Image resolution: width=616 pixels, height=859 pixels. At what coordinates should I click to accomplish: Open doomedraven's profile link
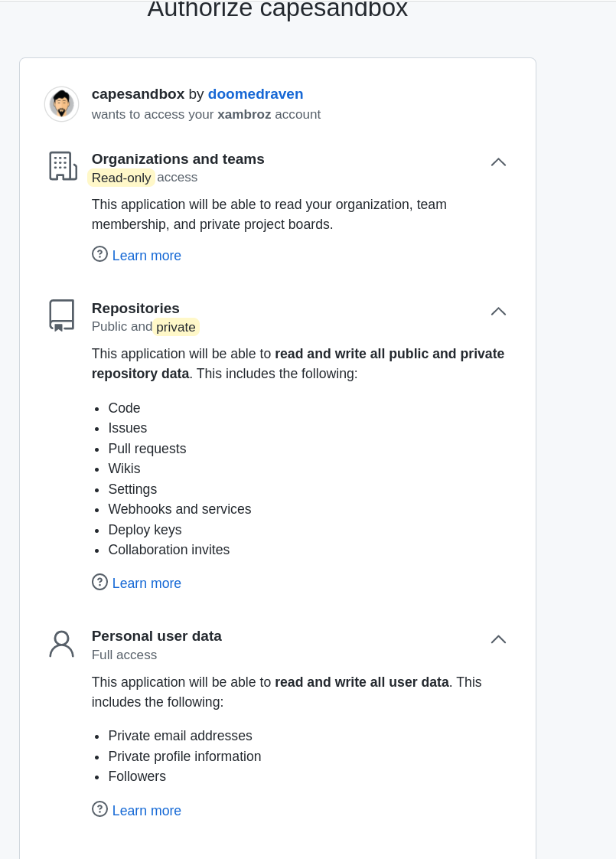(256, 94)
